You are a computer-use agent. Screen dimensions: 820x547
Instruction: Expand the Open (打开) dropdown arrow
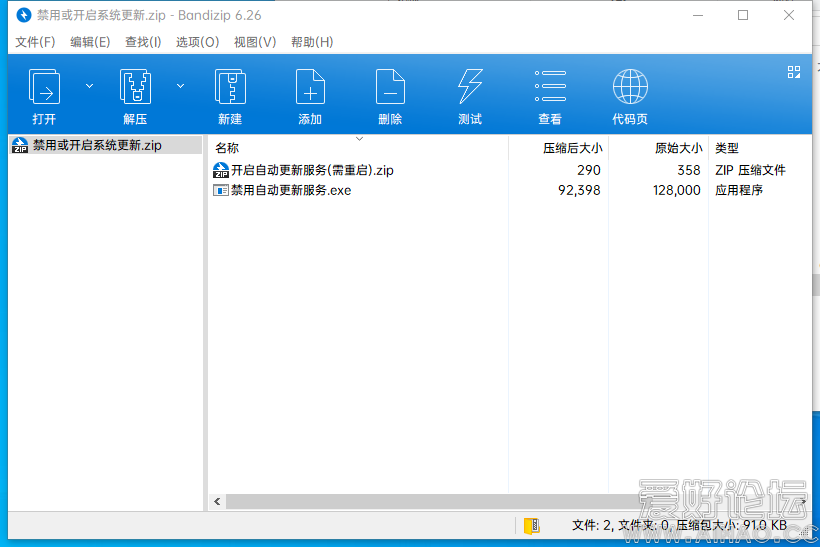89,86
